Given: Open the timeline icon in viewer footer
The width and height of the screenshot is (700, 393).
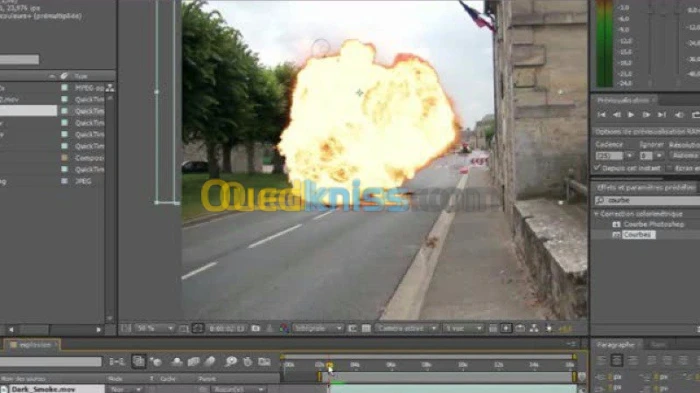Looking at the screenshot, I should coord(520,328).
